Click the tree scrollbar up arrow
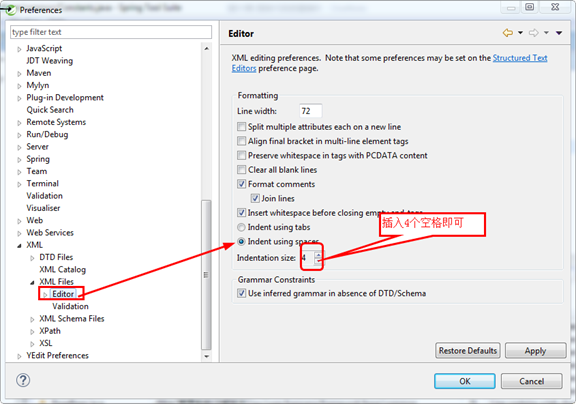The width and height of the screenshot is (576, 404). coord(206,48)
